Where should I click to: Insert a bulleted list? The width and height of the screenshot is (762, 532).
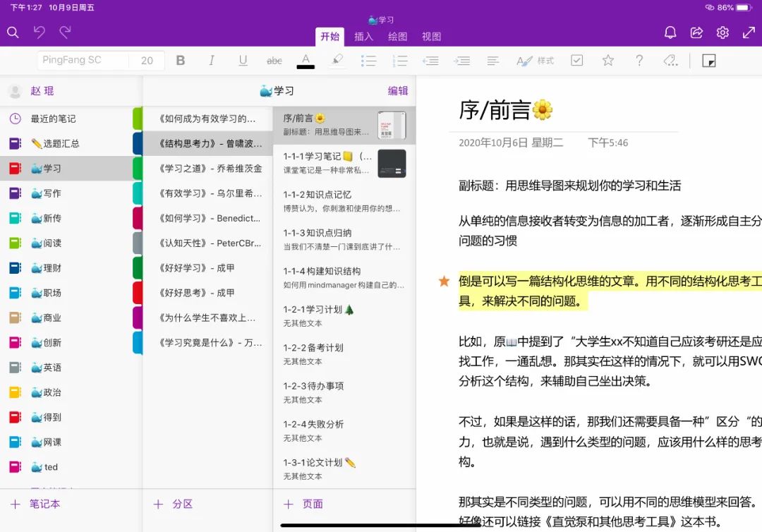[368, 61]
